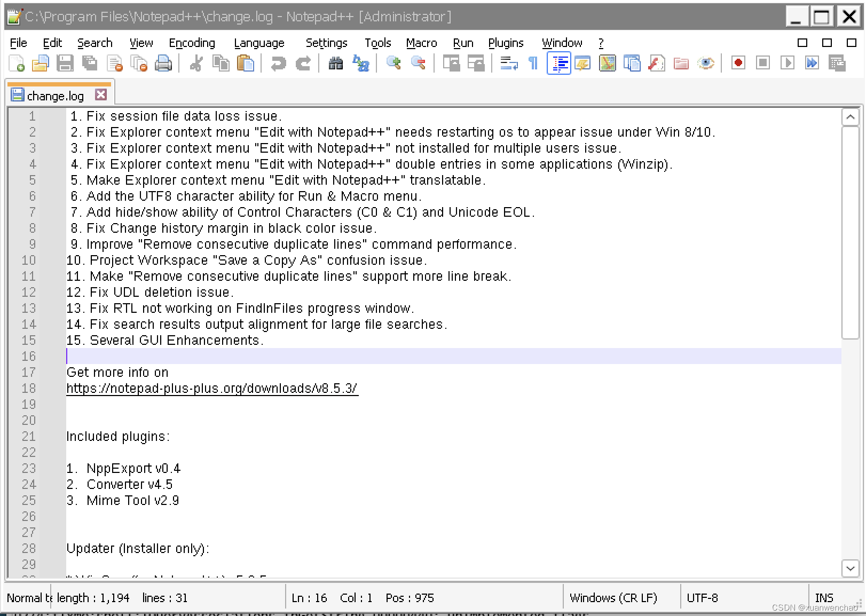Cut selection with the scissors icon
The image size is (866, 616).
[196, 64]
